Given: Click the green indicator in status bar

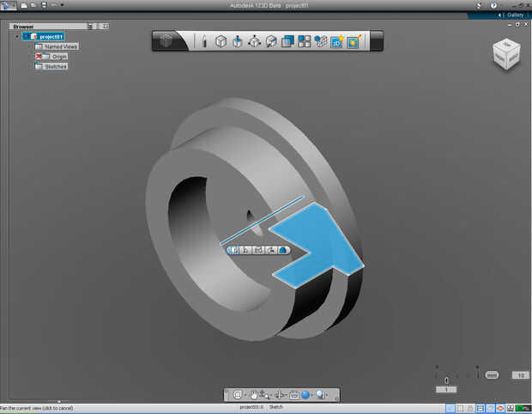Looking at the screenshot, I should click(523, 408).
